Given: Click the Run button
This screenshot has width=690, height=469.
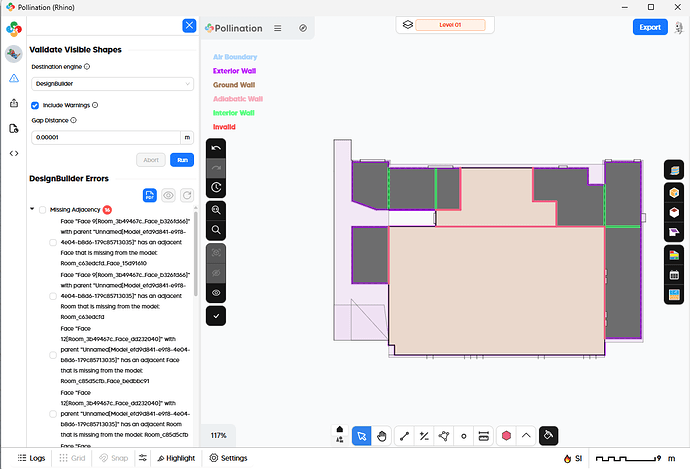Looking at the screenshot, I should coord(182,160).
